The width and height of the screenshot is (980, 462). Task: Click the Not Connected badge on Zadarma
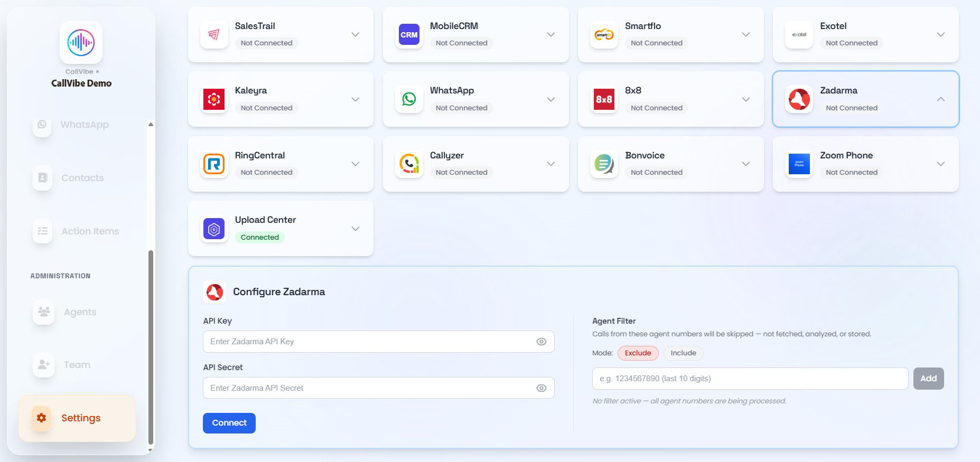(x=852, y=108)
